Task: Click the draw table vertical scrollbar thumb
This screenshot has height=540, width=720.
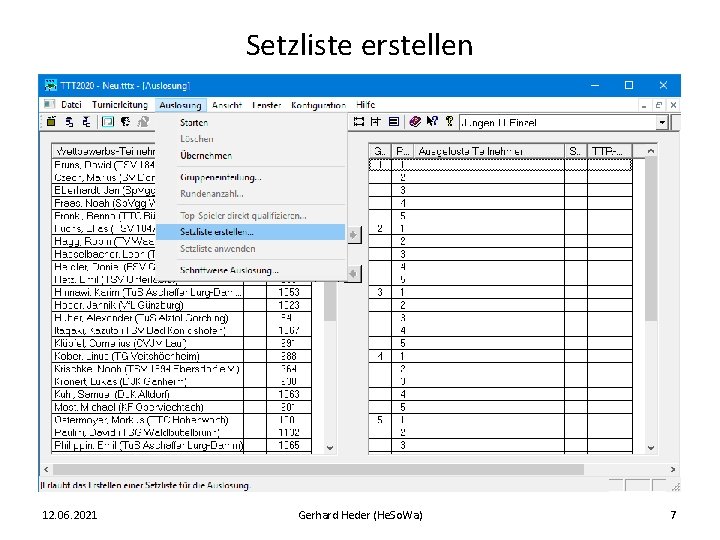Action: coord(651,239)
